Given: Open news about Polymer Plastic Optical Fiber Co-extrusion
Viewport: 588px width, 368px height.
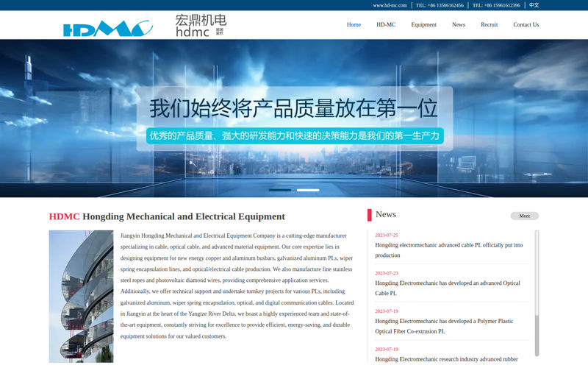Looking at the screenshot, I should (x=444, y=326).
